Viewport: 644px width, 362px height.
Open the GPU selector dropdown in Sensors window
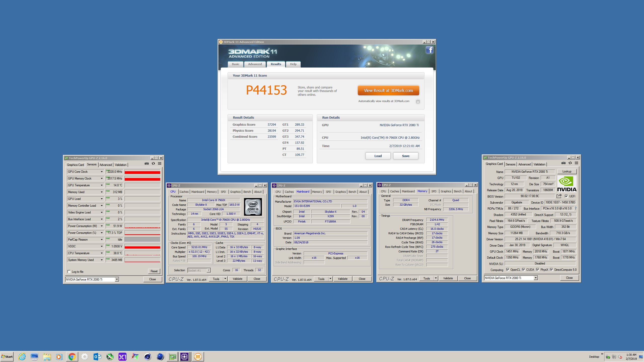(117, 280)
